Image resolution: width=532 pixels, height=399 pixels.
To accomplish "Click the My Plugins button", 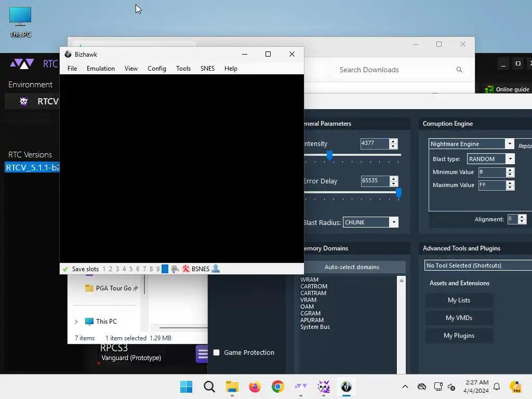I will click(x=459, y=336).
